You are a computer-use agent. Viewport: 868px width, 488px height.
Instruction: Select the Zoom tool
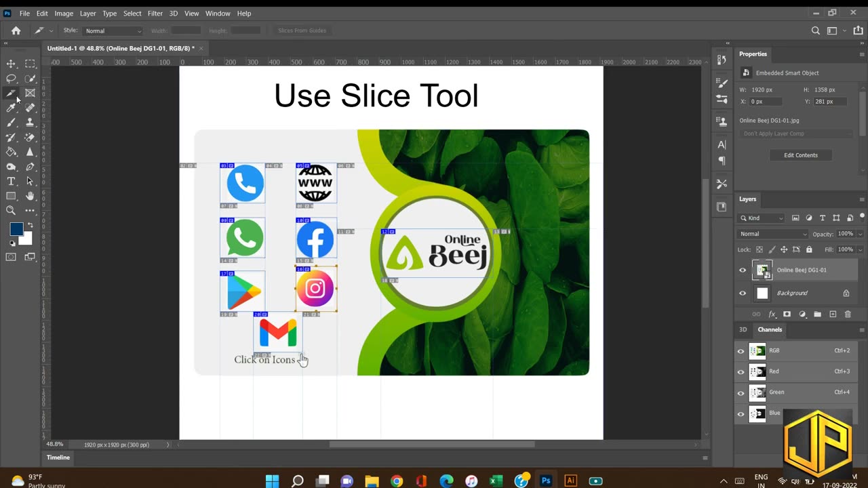tap(11, 211)
